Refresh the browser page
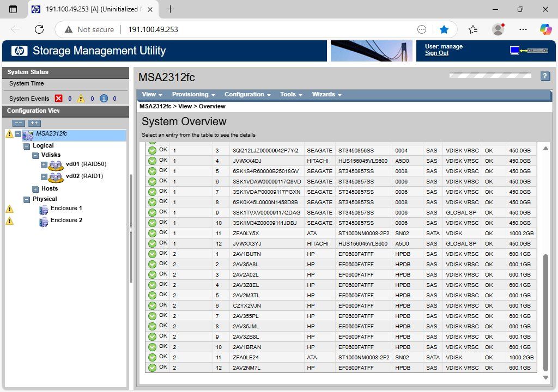The width and height of the screenshot is (558, 392). [39, 29]
